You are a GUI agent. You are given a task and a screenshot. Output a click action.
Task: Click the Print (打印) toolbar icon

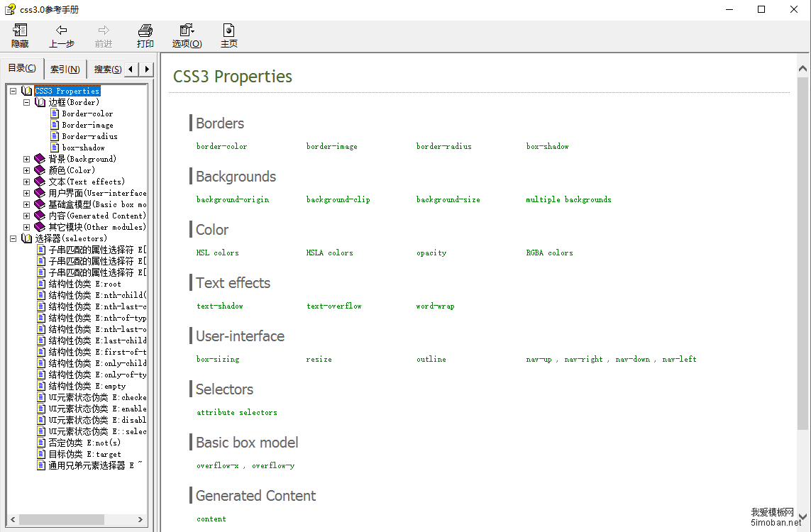click(145, 31)
